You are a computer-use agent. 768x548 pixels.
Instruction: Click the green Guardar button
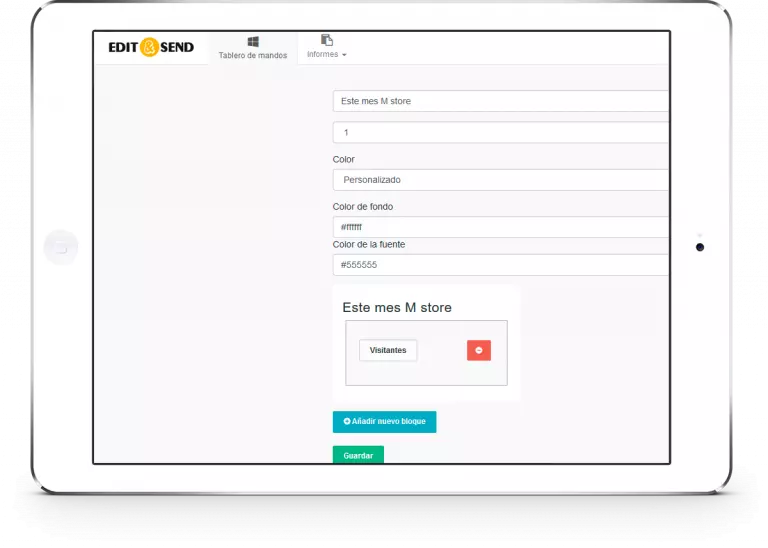358,454
